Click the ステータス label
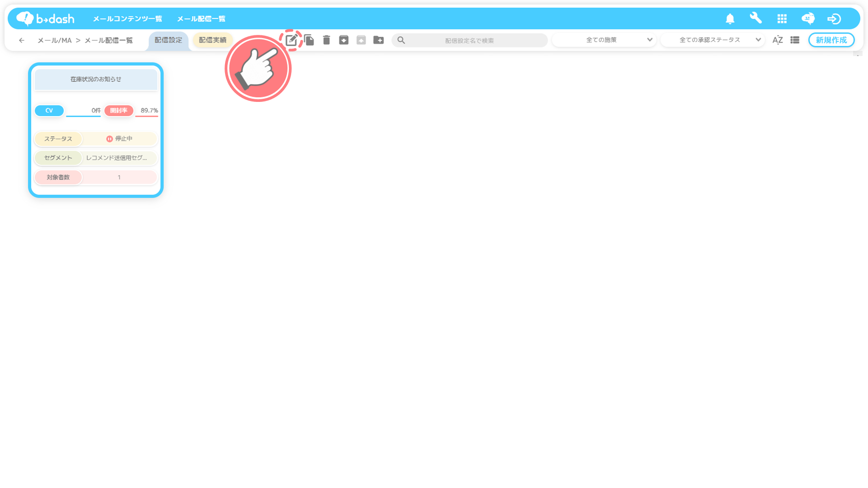Image resolution: width=868 pixels, height=488 pixels. [x=58, y=139]
